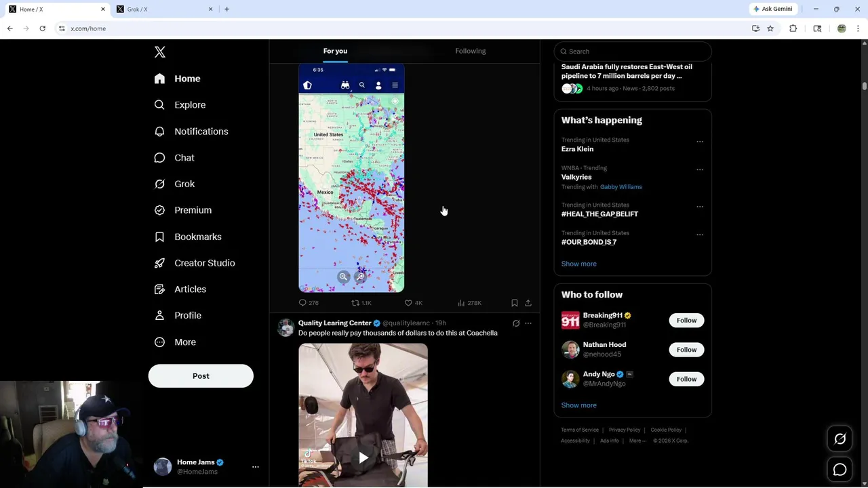Open the Breaking911 avatar

(x=570, y=321)
